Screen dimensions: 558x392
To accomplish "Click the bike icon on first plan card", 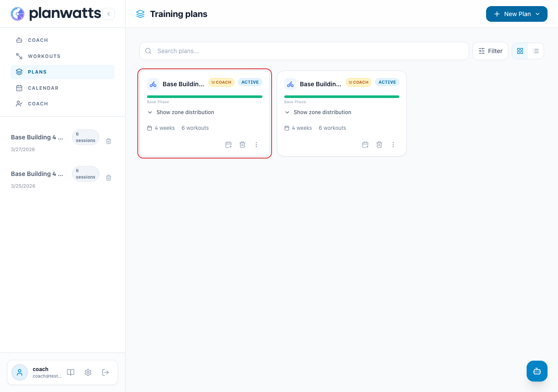I will [x=153, y=84].
